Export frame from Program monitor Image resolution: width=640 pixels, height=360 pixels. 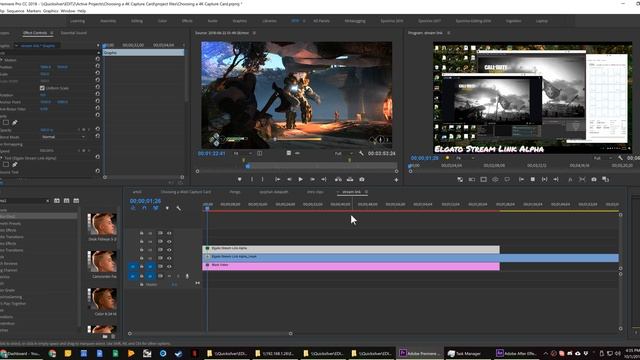tap(594, 179)
